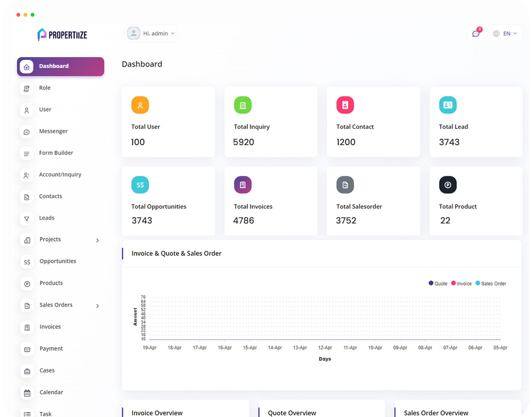532x417 pixels.
Task: Click the Sales Order Overview heading
Action: pyautogui.click(x=436, y=413)
